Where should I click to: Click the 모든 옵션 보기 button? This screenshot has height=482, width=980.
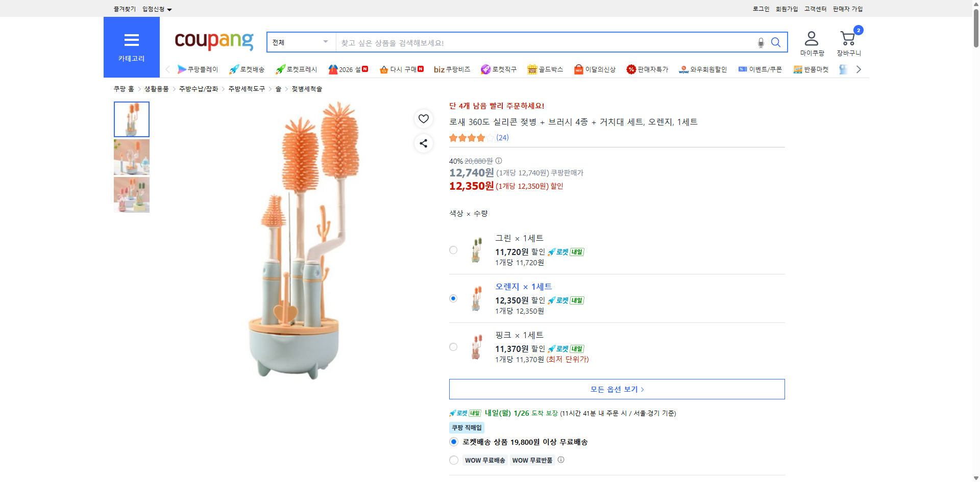click(616, 389)
